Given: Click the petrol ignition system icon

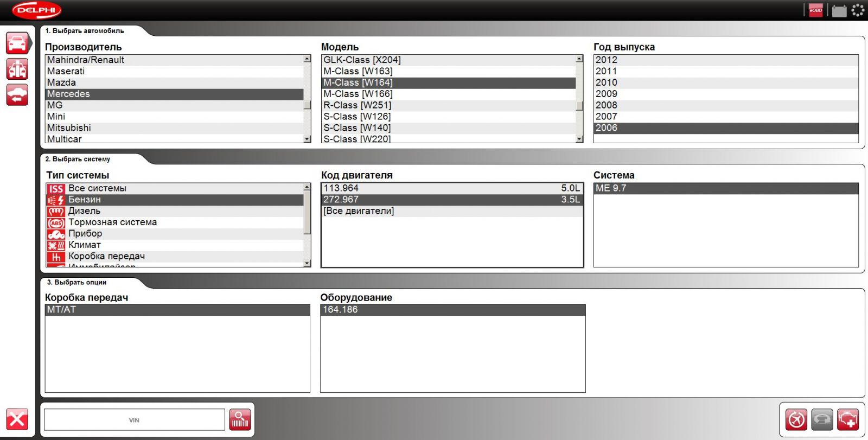Looking at the screenshot, I should pos(56,200).
